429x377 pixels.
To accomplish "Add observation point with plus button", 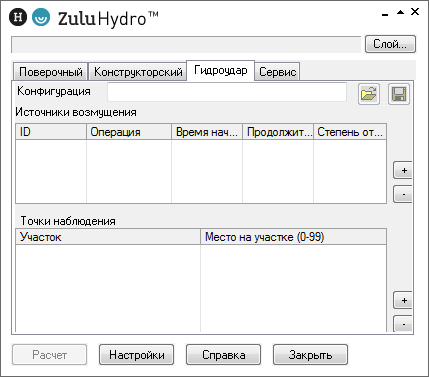I will [403, 300].
